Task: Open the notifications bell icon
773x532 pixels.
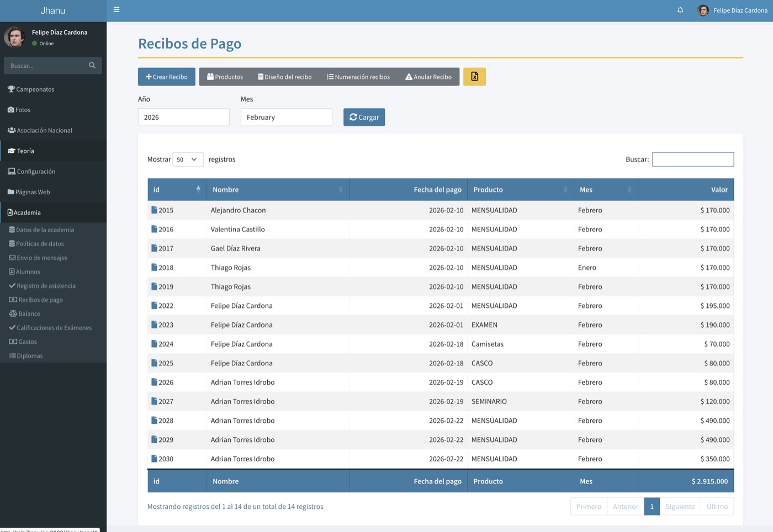Action: coord(680,10)
